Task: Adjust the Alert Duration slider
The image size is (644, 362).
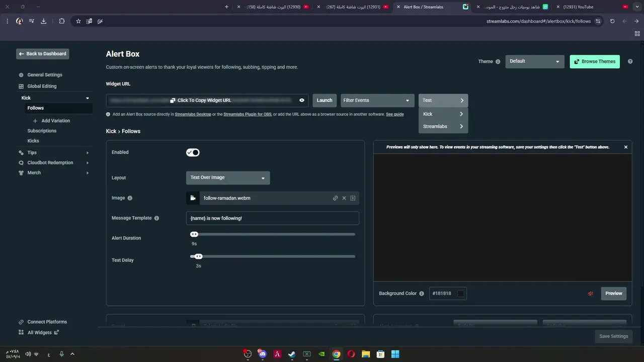Action: point(194,234)
